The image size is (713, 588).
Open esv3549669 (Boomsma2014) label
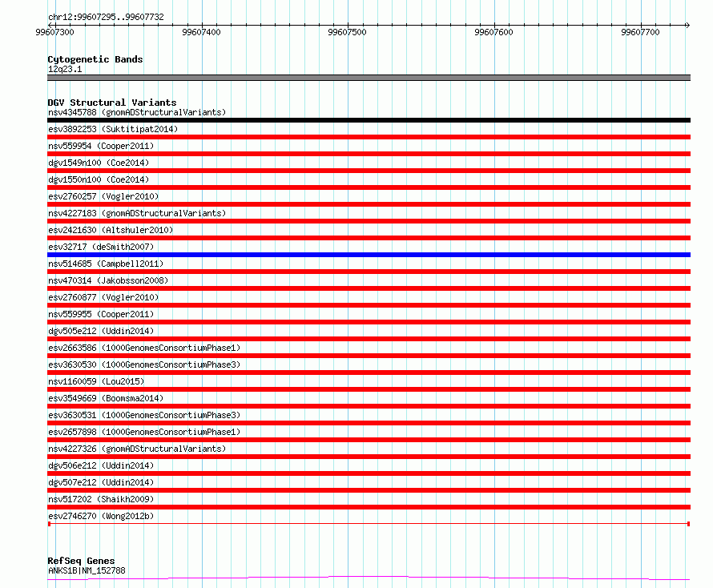[x=106, y=398]
